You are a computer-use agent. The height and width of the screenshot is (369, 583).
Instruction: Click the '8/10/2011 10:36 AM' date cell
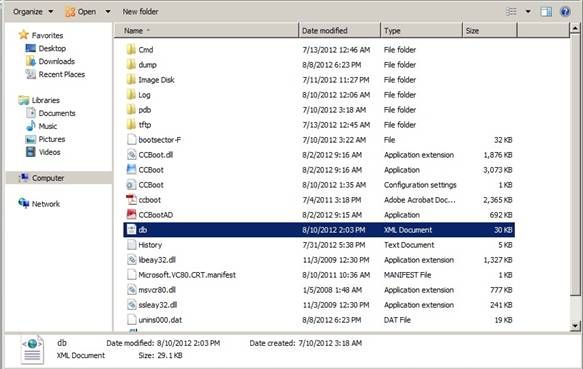336,275
